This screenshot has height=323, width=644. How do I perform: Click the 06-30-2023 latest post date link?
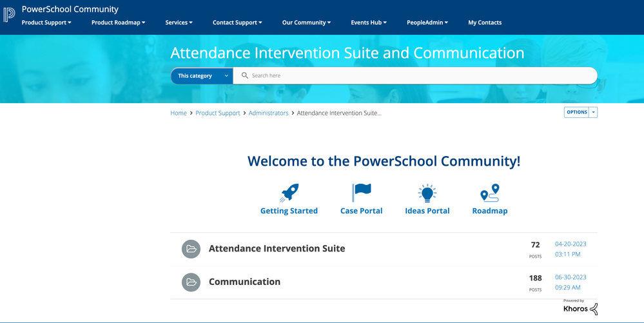pos(571,277)
